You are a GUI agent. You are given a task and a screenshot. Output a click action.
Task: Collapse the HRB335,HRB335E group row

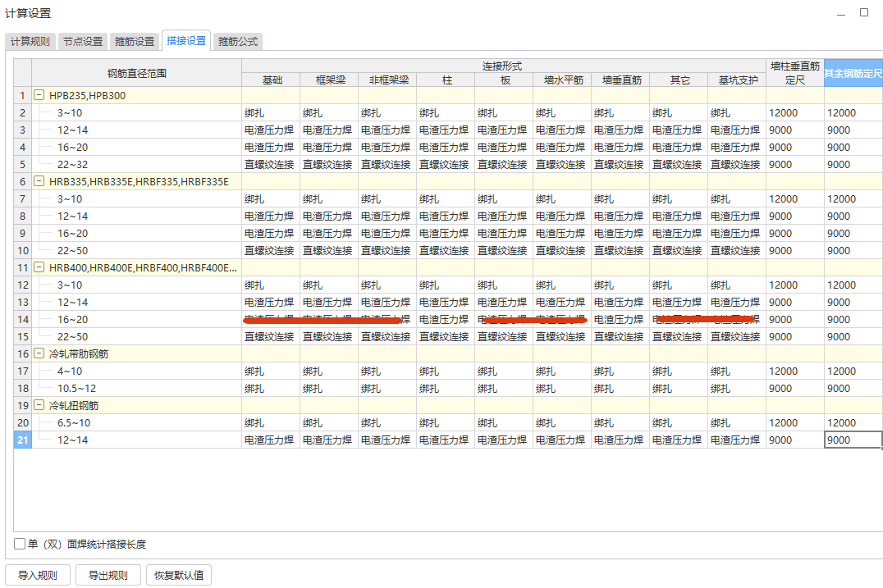(x=39, y=181)
